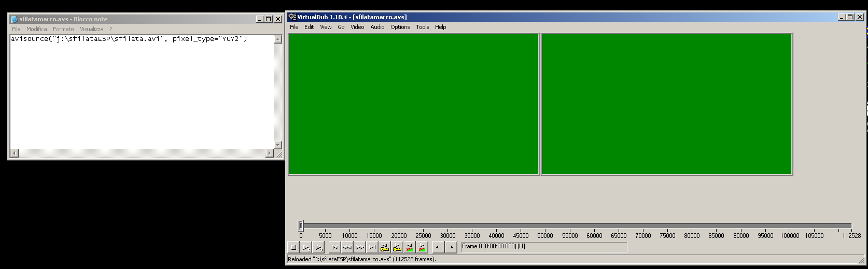Click the timeline at frame 50000
The width and height of the screenshot is (868, 269).
[545, 225]
